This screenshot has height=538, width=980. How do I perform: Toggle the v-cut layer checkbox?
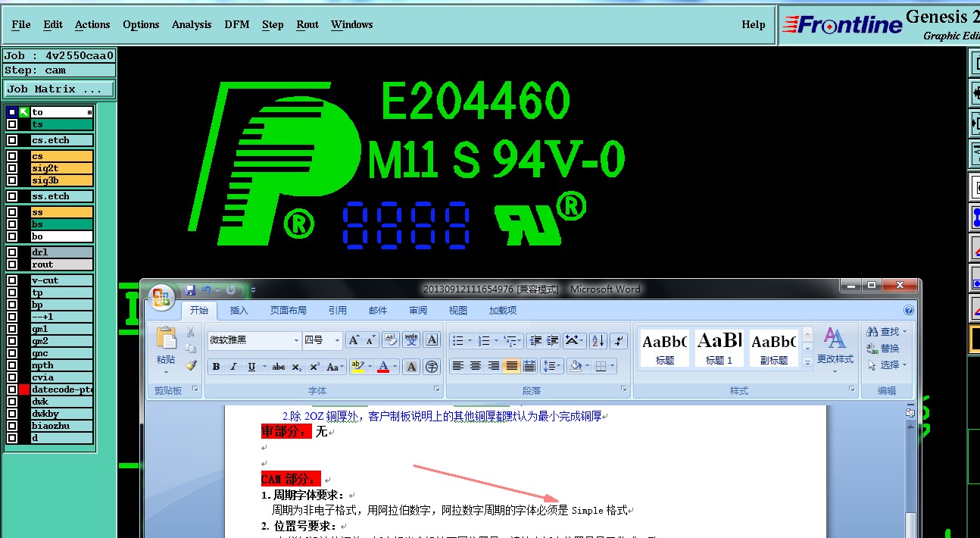[12, 280]
